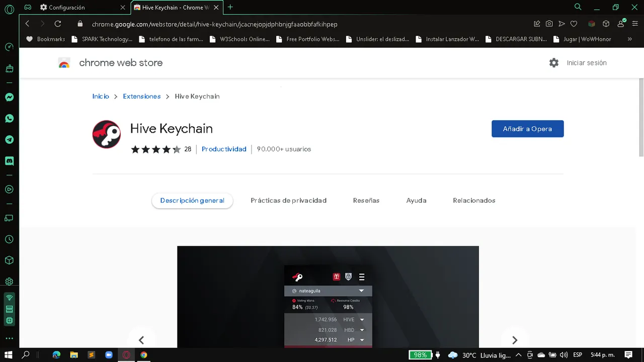Toggle the RAM limiter sidebar icon
This screenshot has width=644, height=362.
(x=9, y=309)
